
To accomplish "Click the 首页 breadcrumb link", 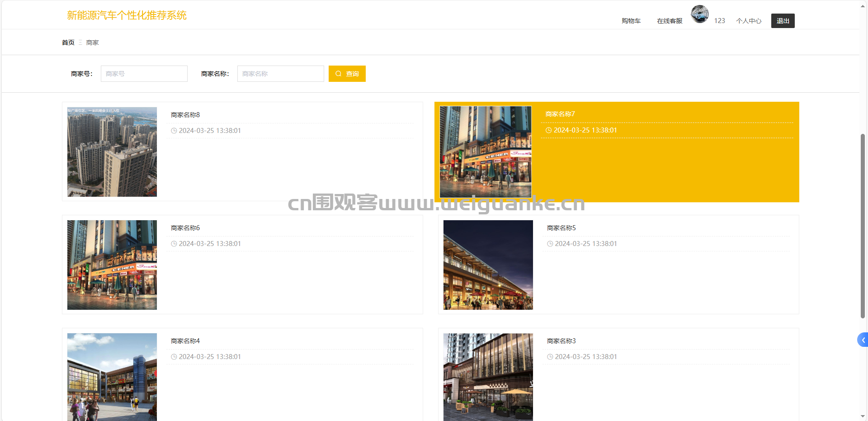I will (68, 43).
